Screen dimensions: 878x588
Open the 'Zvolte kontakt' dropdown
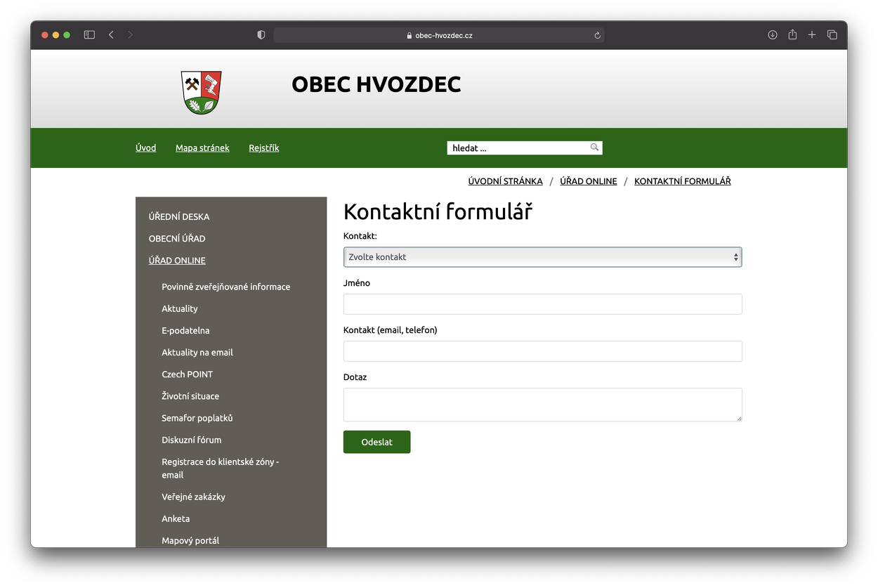(x=542, y=257)
